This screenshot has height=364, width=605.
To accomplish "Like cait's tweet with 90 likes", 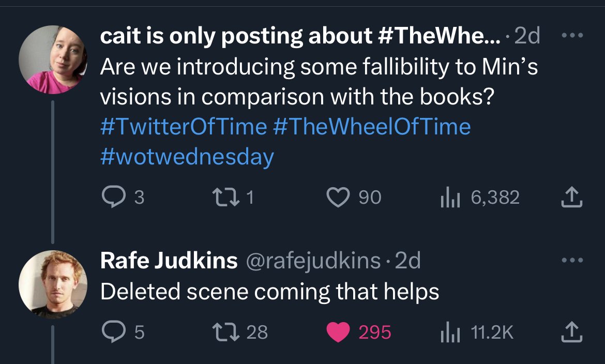I will 339,197.
